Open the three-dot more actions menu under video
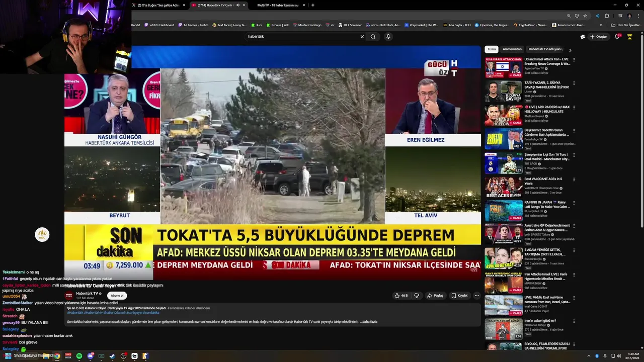644x362 pixels. 476,296
